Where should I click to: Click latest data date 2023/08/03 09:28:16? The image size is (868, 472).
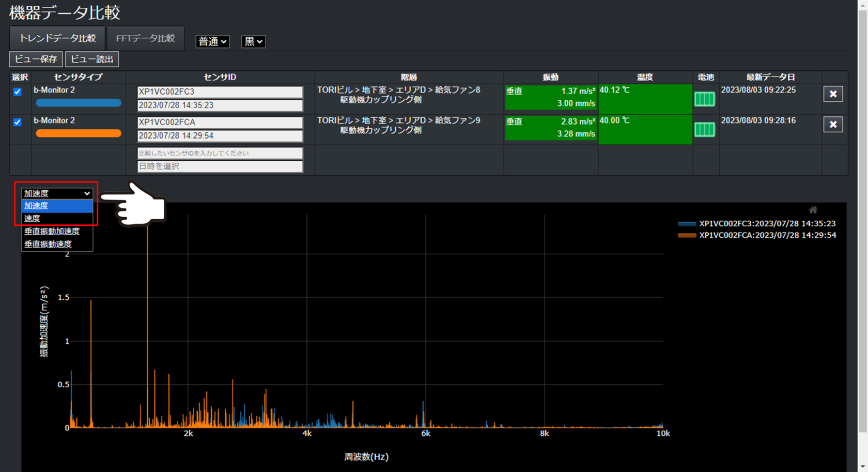point(758,120)
